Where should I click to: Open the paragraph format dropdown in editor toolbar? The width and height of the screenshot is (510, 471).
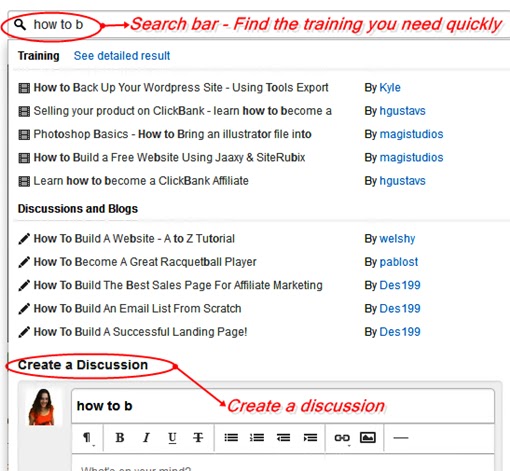click(87, 438)
